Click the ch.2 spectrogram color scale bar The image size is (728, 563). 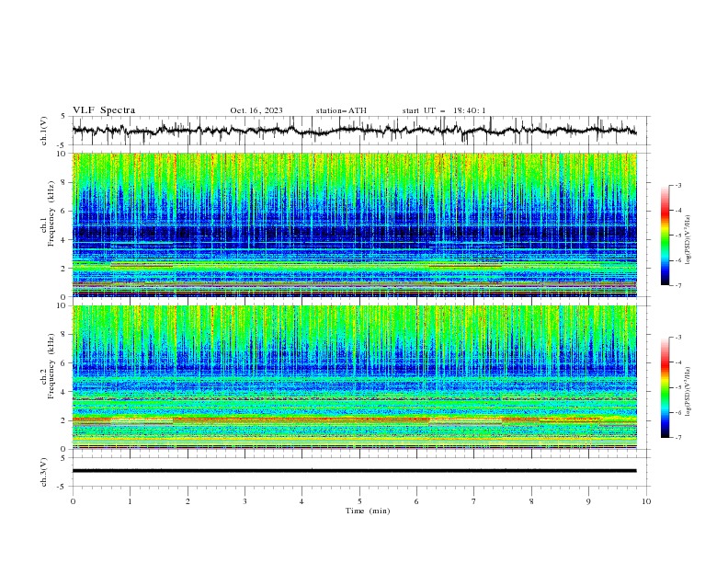[665, 387]
